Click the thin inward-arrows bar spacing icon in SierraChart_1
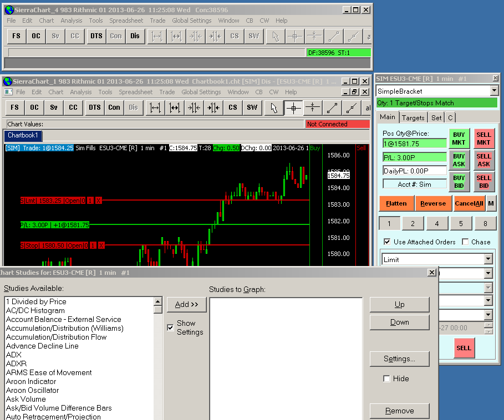The image size is (504, 420). point(194,107)
